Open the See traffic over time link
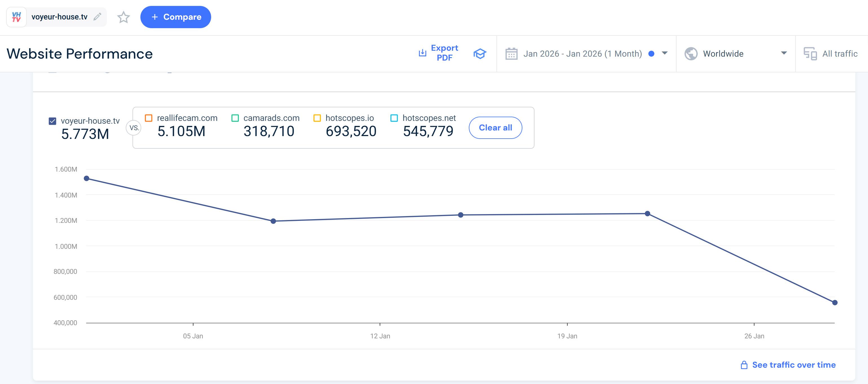This screenshot has width=868, height=384. coord(794,365)
